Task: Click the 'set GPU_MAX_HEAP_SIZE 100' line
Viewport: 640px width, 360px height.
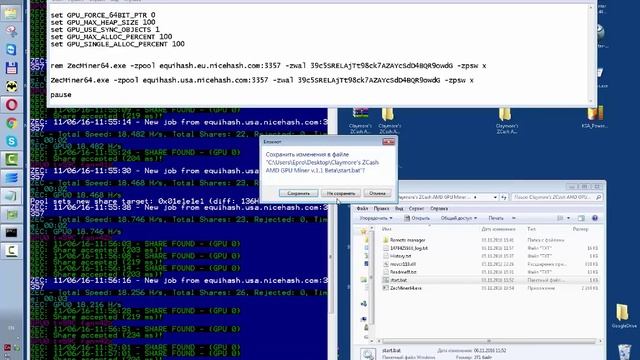Action: 103,22
